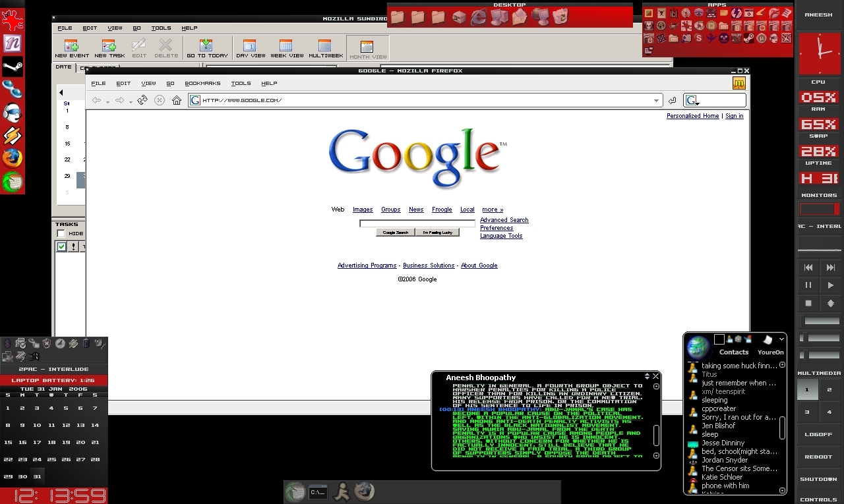This screenshot has width=844, height=504.
Task: Open Recycle Bin icon in Desktop bar
Action: coord(560,17)
